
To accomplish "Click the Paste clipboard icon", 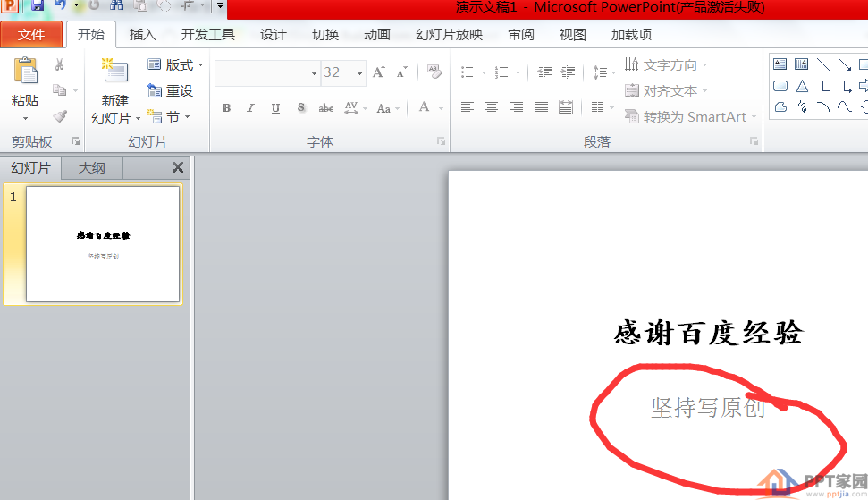I will (x=25, y=72).
